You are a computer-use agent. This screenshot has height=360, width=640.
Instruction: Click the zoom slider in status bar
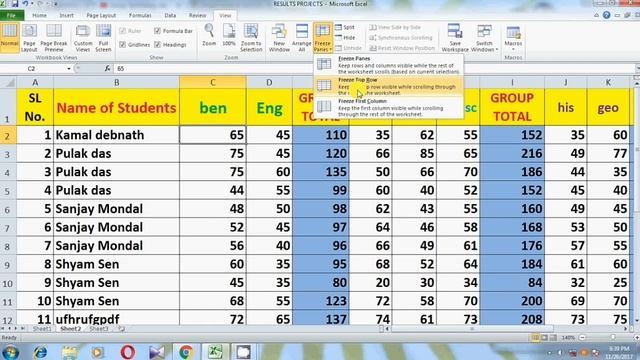click(613, 338)
